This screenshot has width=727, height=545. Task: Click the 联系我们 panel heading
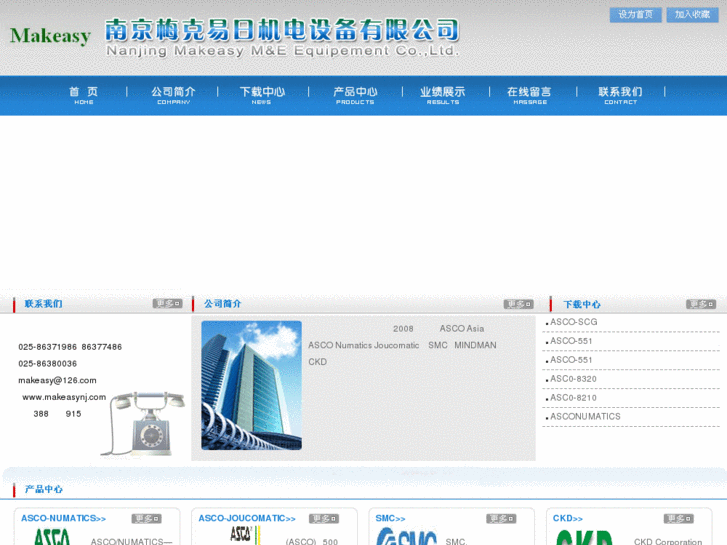[43, 304]
